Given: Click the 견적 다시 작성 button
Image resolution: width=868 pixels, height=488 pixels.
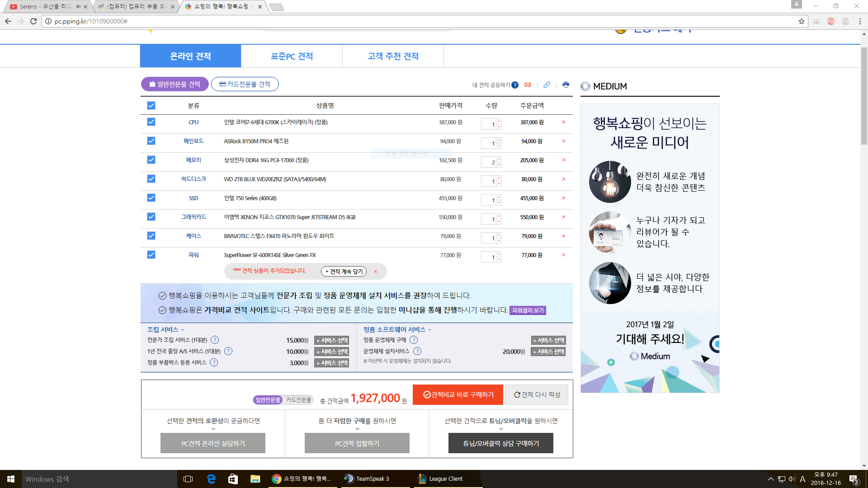Looking at the screenshot, I should 537,394.
